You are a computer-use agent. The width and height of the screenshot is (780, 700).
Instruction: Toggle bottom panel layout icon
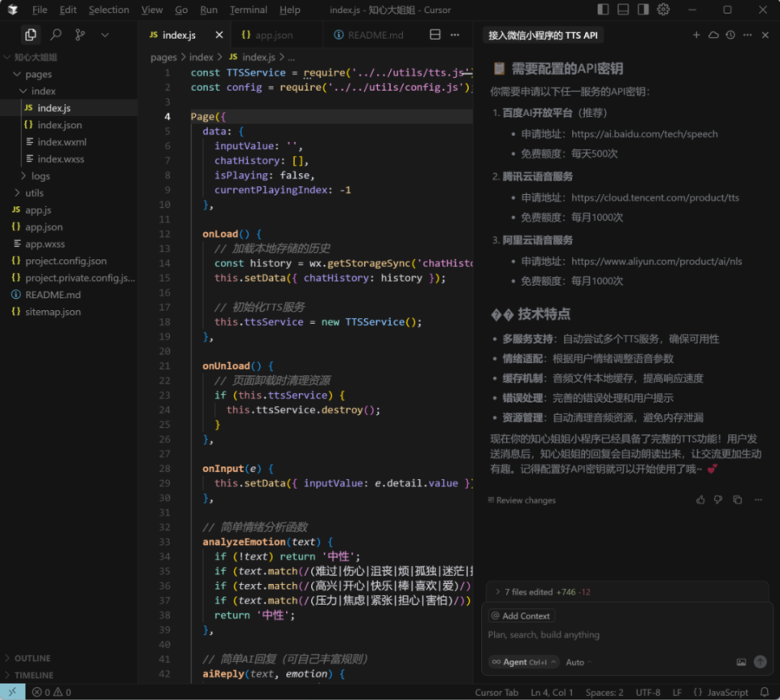click(x=623, y=10)
